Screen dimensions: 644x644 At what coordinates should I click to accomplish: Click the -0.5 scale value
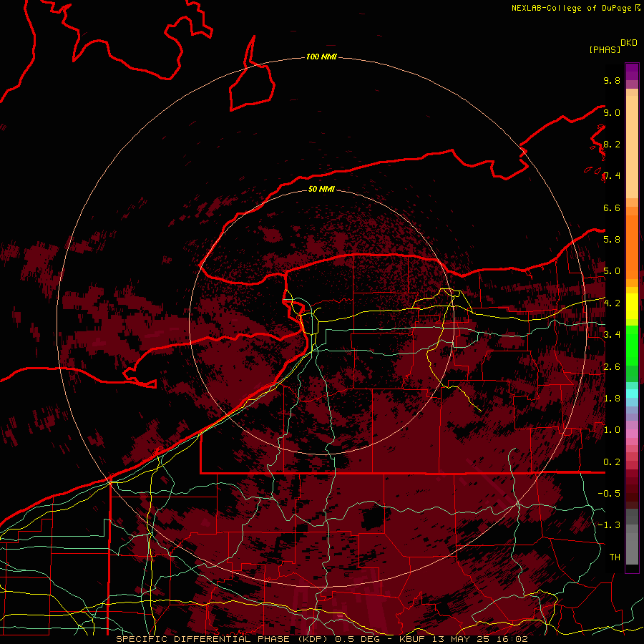pyautogui.click(x=609, y=494)
